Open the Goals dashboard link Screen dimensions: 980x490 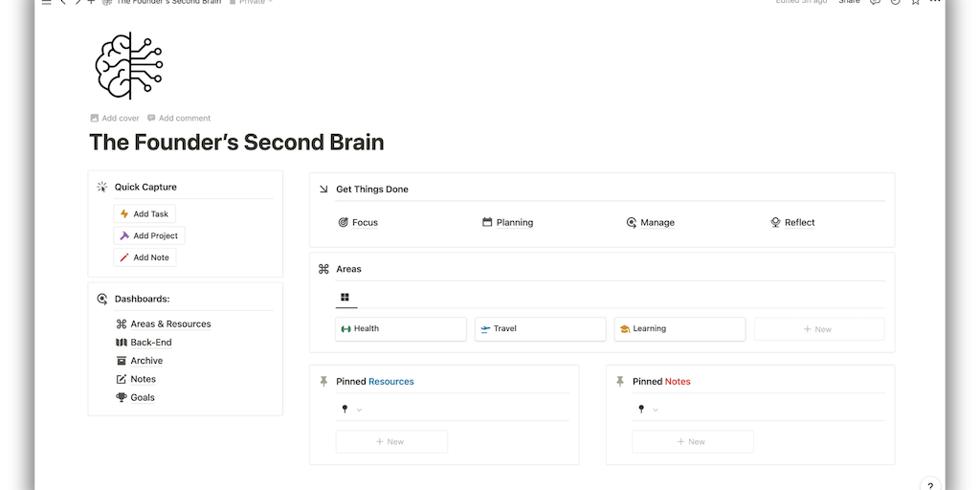point(136,397)
